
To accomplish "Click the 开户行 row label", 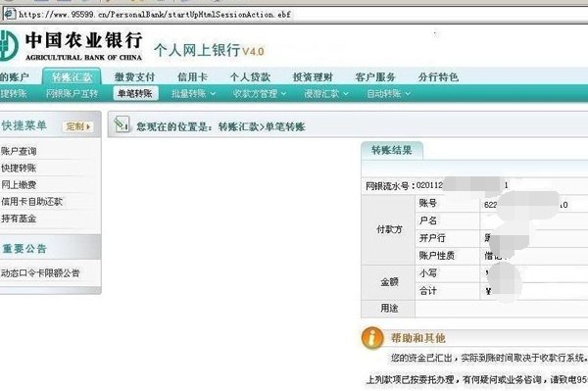I will coord(432,238).
